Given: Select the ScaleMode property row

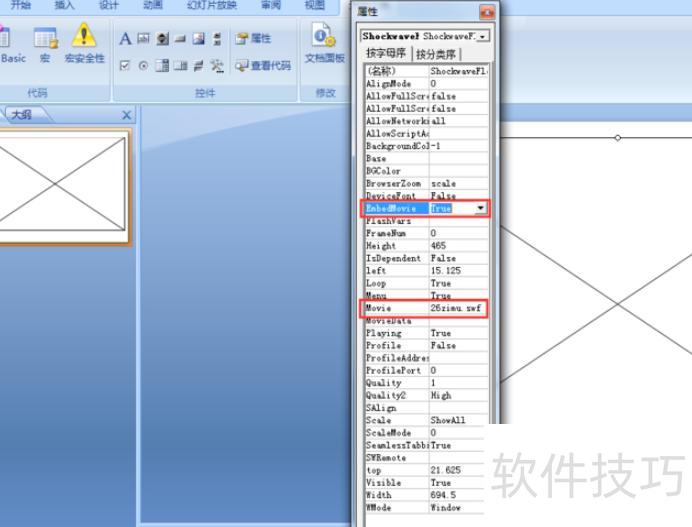Looking at the screenshot, I should pos(425,433).
